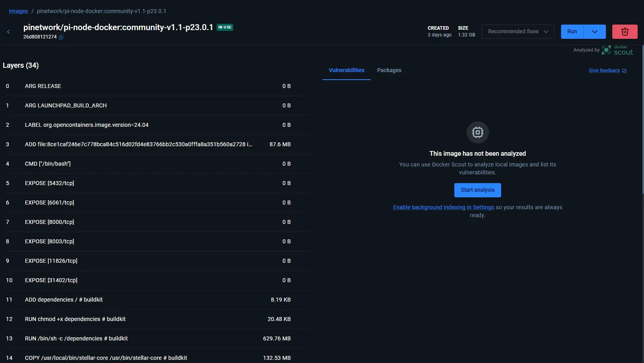Select the ADD file:8ce1caf246e7 layer row

click(158, 145)
